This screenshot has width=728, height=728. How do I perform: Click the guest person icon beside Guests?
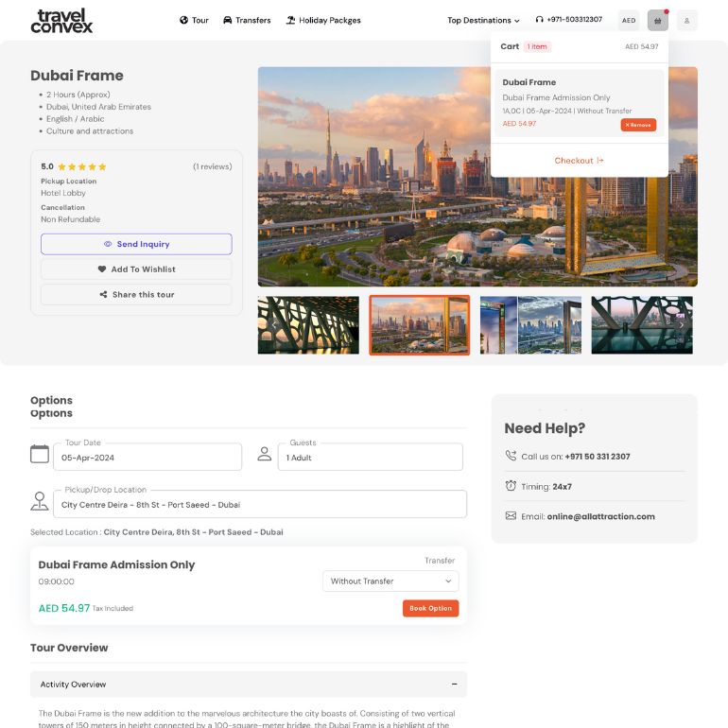click(264, 454)
